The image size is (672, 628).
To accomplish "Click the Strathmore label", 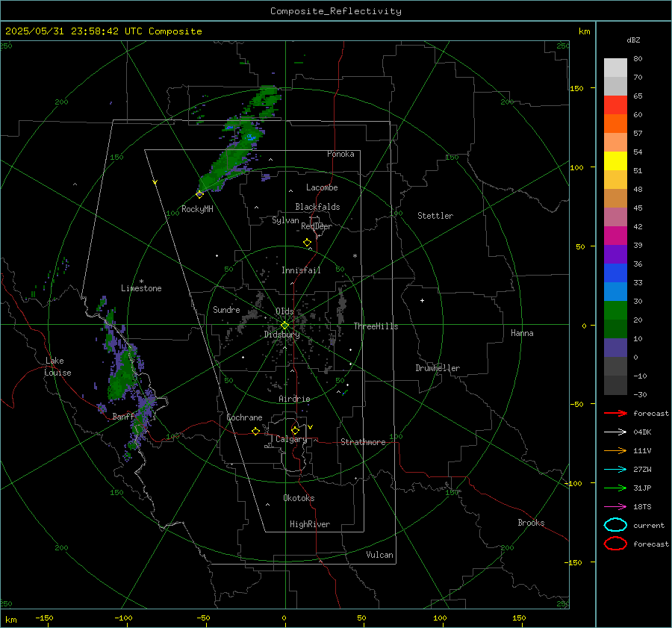I will (x=363, y=442).
